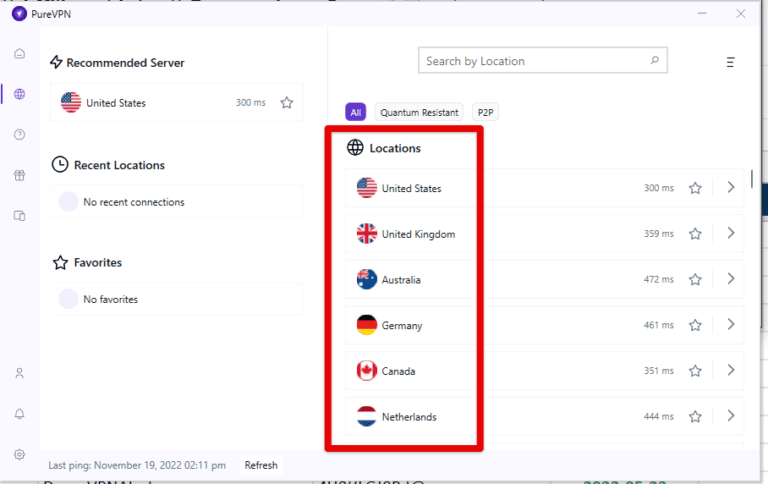This screenshot has width=768, height=484.
Task: Open the settings gear icon
Action: click(x=20, y=455)
